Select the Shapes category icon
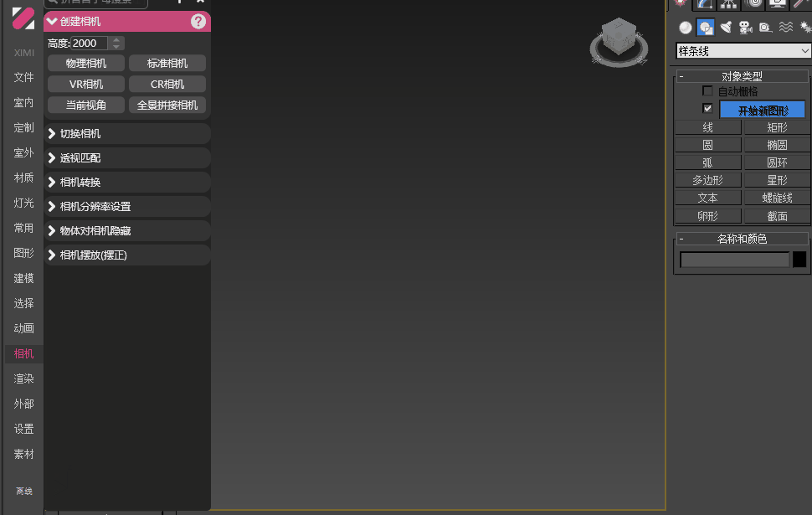Viewport: 812px width, 515px height. pos(706,28)
